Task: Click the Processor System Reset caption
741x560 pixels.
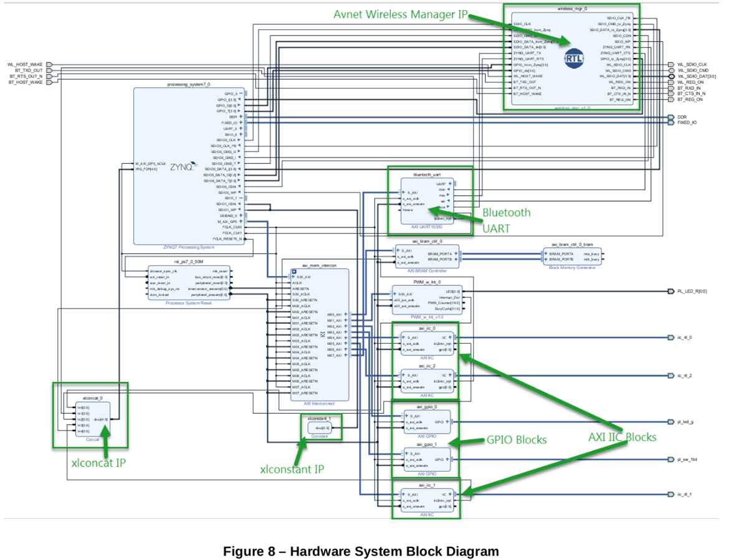Action: click(x=189, y=303)
